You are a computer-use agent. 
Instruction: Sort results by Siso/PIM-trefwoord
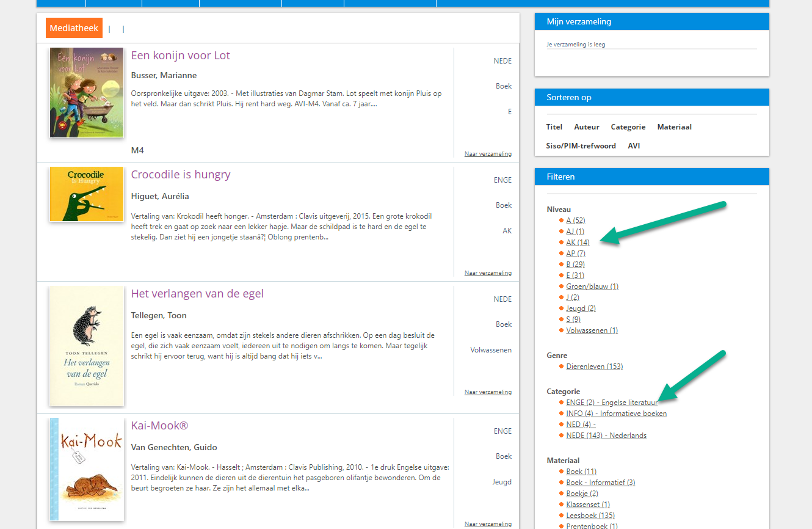coord(581,146)
